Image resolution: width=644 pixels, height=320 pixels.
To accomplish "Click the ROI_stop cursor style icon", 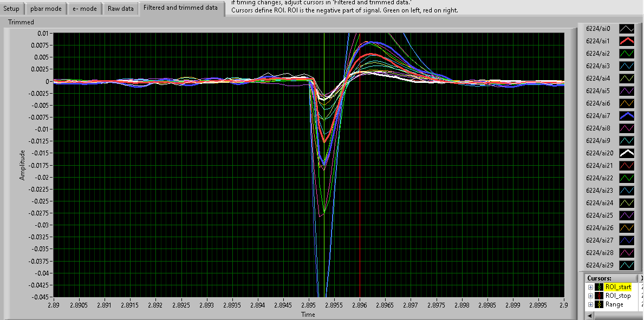I will coord(599,296).
